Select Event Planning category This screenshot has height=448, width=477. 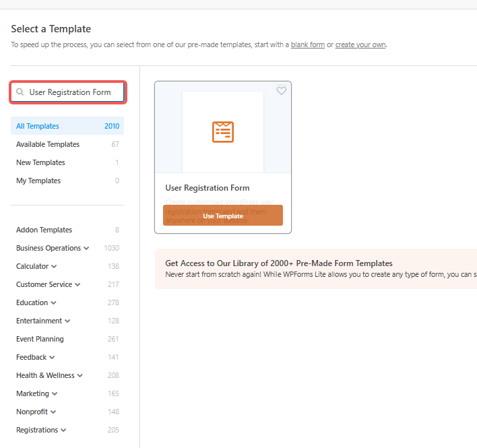(x=40, y=339)
